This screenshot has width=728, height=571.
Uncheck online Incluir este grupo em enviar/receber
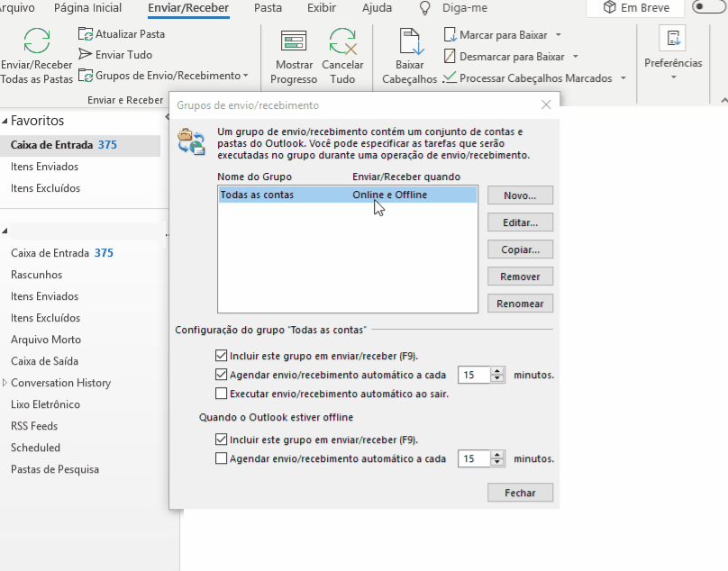click(221, 356)
